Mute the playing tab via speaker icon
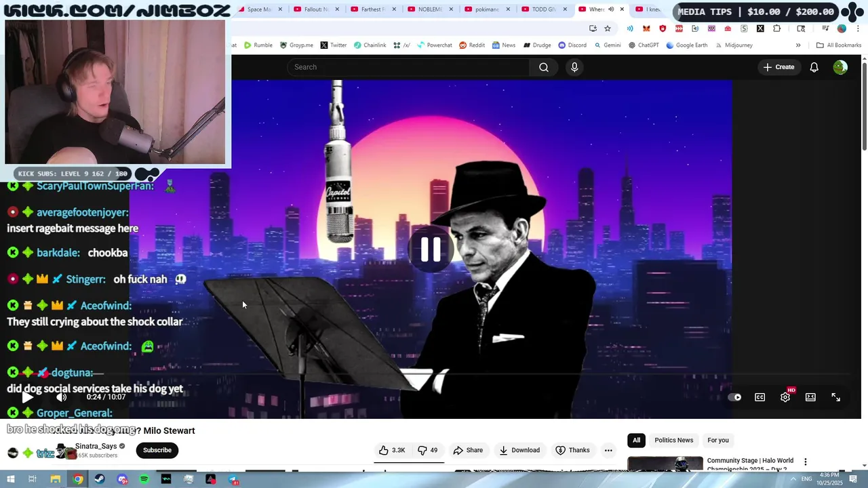The width and height of the screenshot is (868, 488). tap(611, 9)
